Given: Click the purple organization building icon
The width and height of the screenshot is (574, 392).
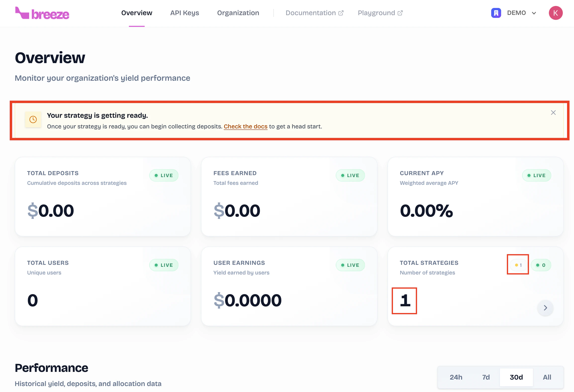Looking at the screenshot, I should (496, 13).
